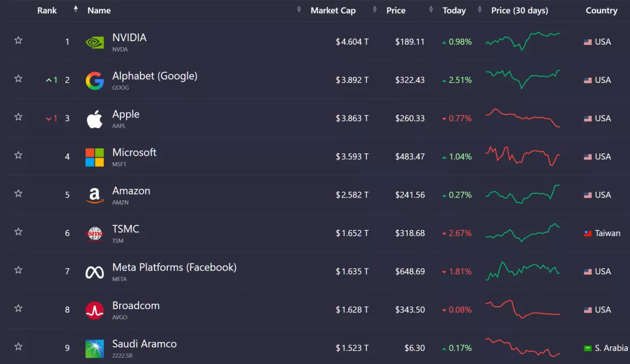Click the Broadcom logo icon
This screenshot has height=364, width=630.
[94, 310]
